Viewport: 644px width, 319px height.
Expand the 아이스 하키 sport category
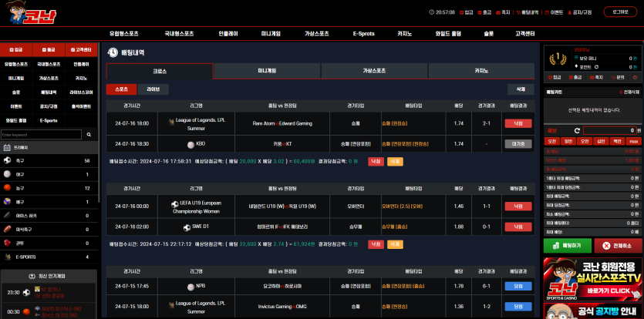coord(31,216)
